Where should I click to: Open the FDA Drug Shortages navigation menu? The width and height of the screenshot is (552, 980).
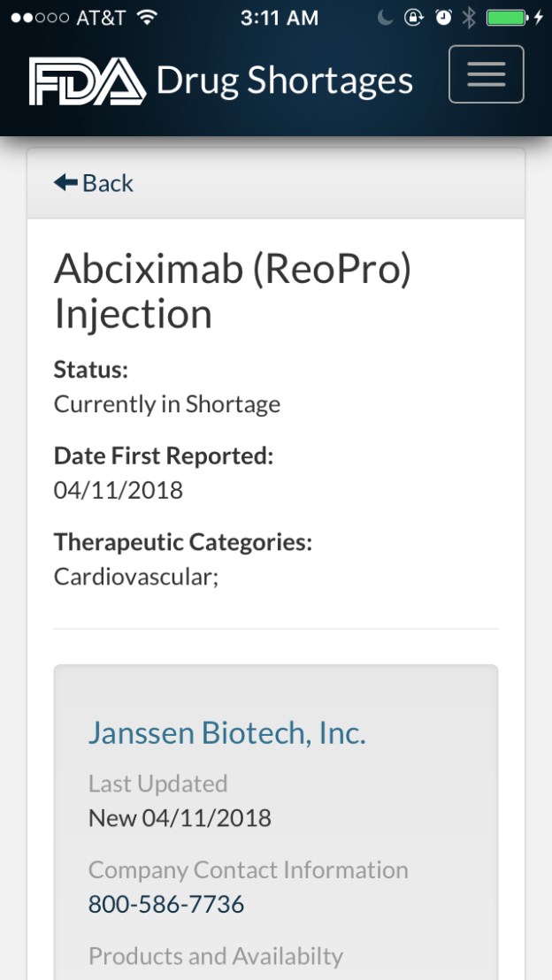[486, 74]
